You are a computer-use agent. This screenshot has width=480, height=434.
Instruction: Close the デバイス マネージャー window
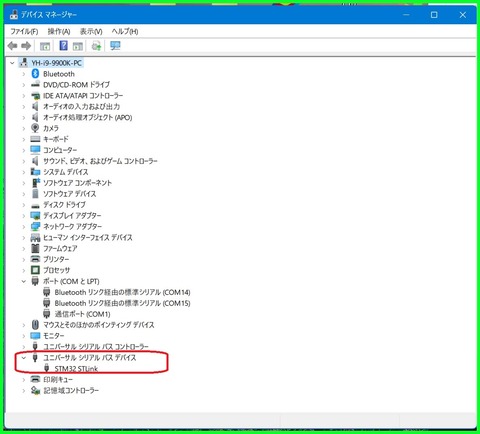click(463, 15)
